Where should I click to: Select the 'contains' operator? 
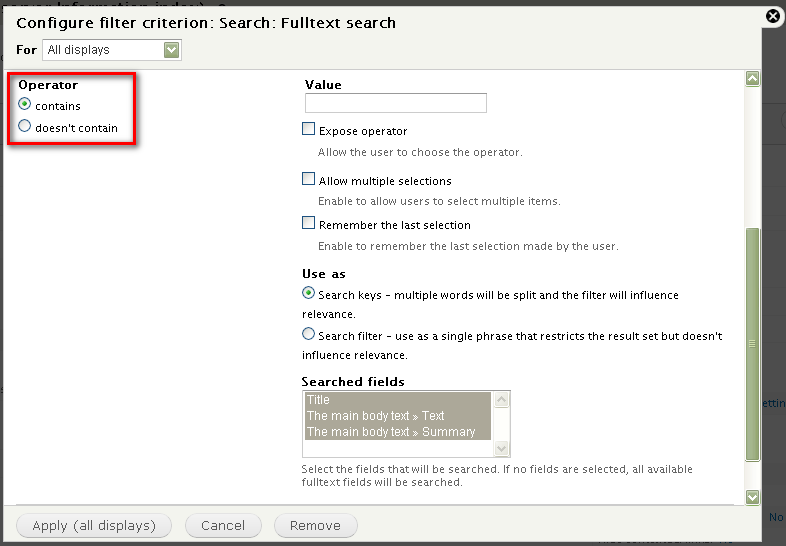point(25,105)
